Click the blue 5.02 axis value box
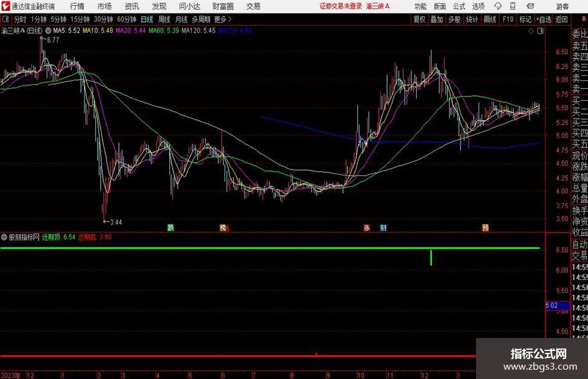 click(x=558, y=306)
